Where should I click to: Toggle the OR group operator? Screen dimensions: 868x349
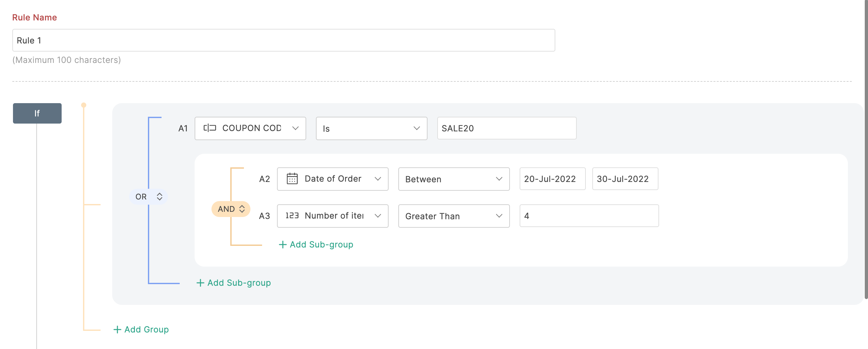click(149, 197)
